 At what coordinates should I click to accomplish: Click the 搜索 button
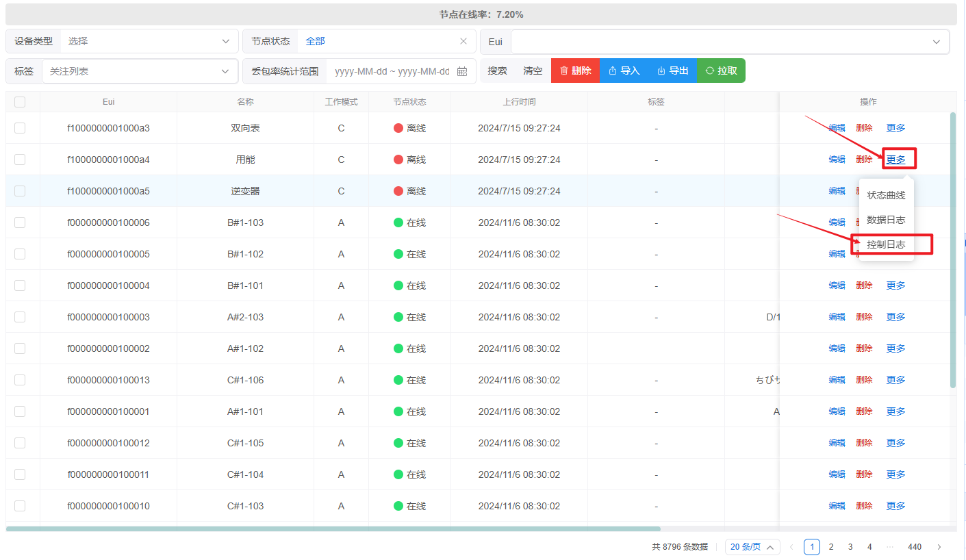click(498, 71)
